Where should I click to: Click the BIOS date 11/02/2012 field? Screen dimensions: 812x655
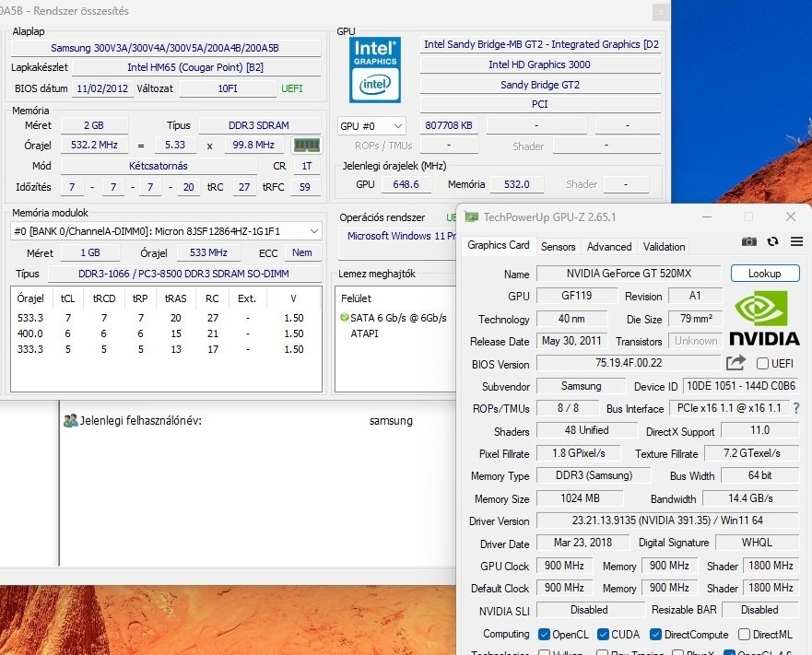point(102,88)
